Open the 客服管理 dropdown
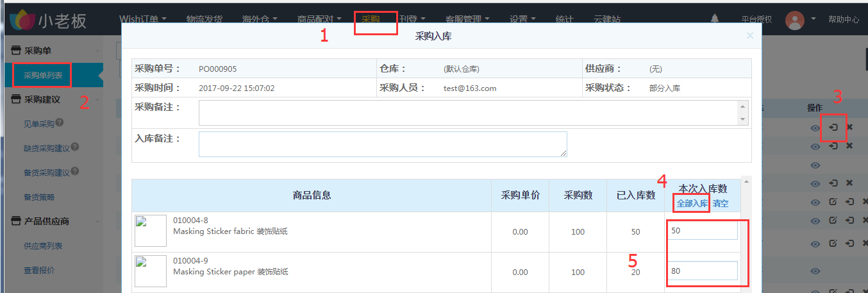868x293 pixels. (x=468, y=19)
